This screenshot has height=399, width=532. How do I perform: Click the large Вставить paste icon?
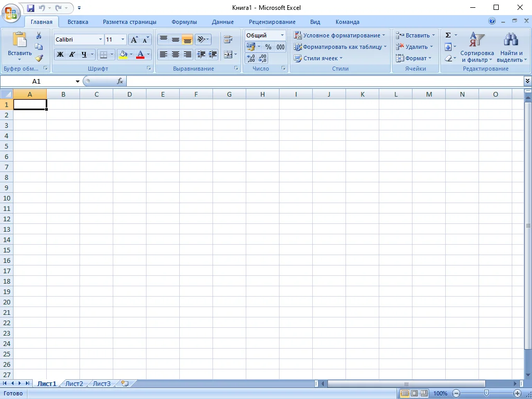[19, 39]
